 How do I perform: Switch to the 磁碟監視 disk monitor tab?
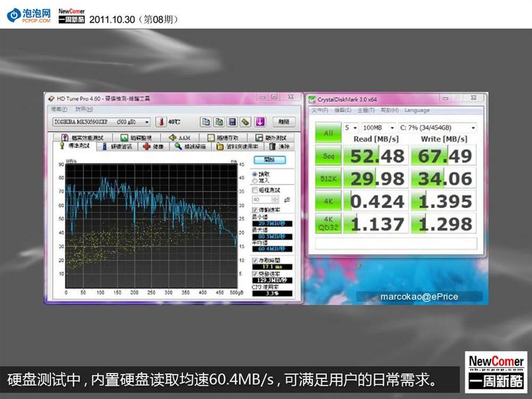click(x=136, y=137)
